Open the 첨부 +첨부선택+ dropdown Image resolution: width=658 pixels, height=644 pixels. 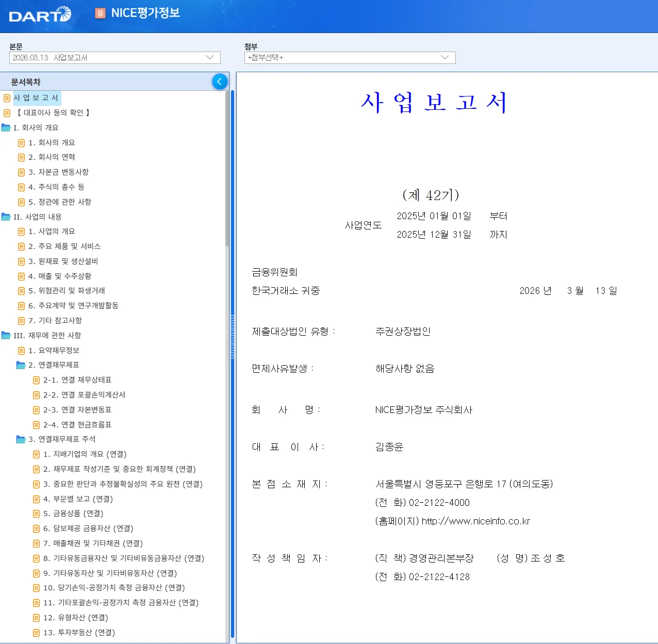click(x=350, y=58)
